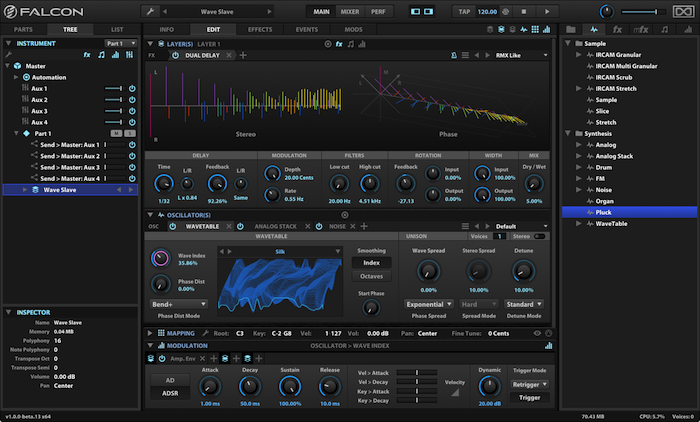
Task: Open the EFFECTS tab
Action: tap(260, 29)
